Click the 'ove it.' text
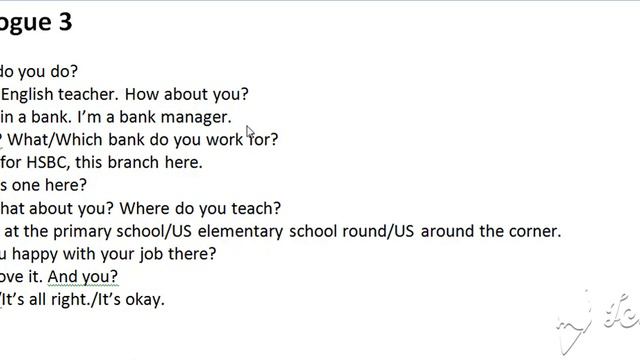Screen dimensions: 640x360 (x=21, y=277)
